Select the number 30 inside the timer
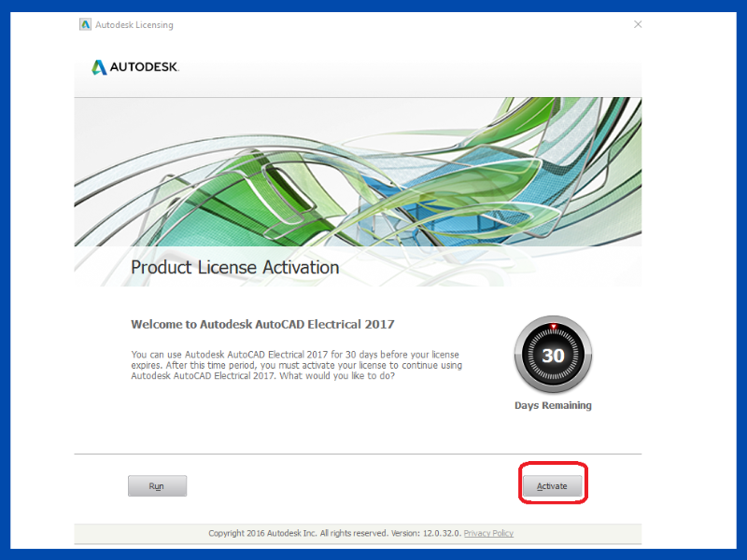Image resolution: width=747 pixels, height=560 pixels. pyautogui.click(x=553, y=356)
